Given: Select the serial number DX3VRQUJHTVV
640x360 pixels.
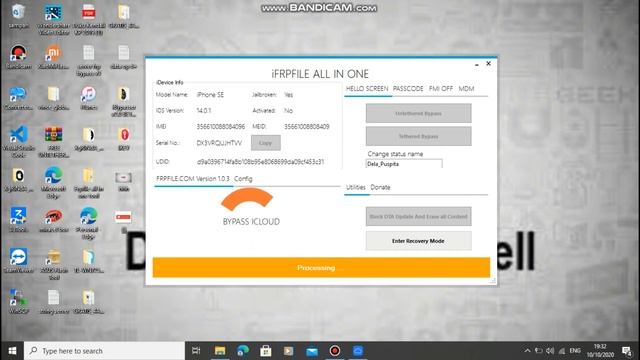Looking at the screenshot, I should click(x=219, y=143).
